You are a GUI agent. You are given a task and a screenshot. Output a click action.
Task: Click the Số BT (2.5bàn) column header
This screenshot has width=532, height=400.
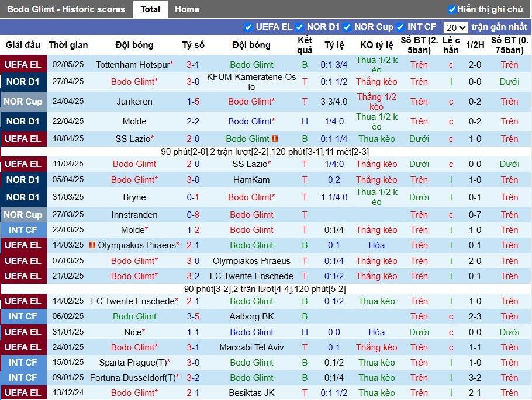point(419,45)
